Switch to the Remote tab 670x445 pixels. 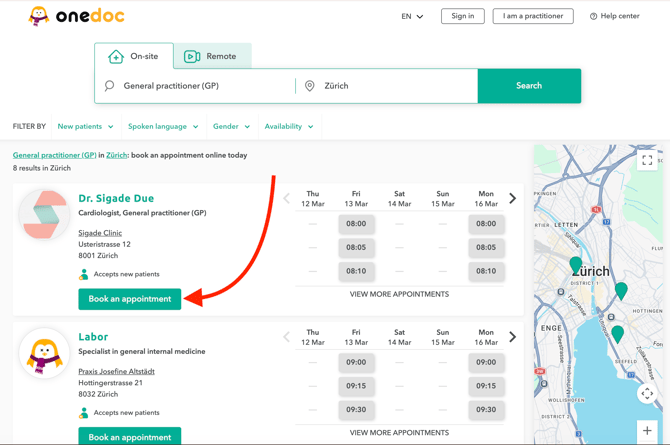[x=211, y=56]
